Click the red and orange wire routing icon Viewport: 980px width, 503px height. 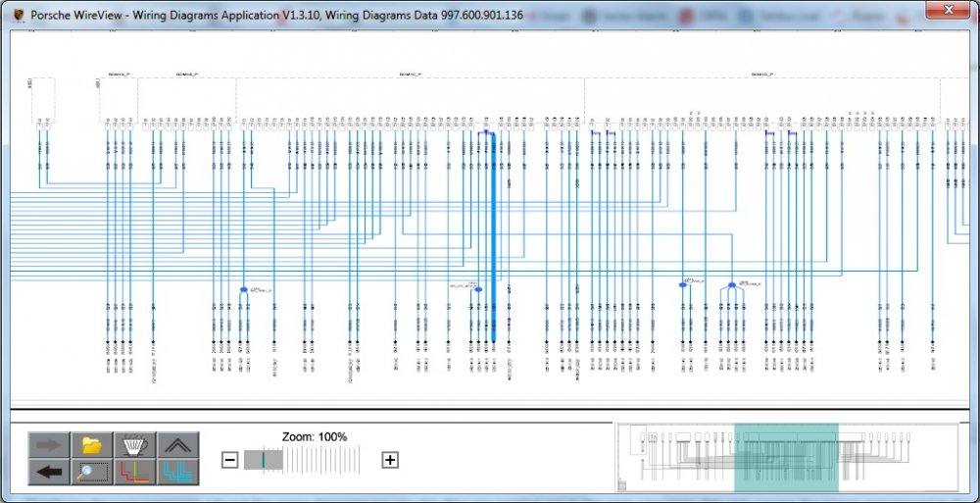point(135,472)
